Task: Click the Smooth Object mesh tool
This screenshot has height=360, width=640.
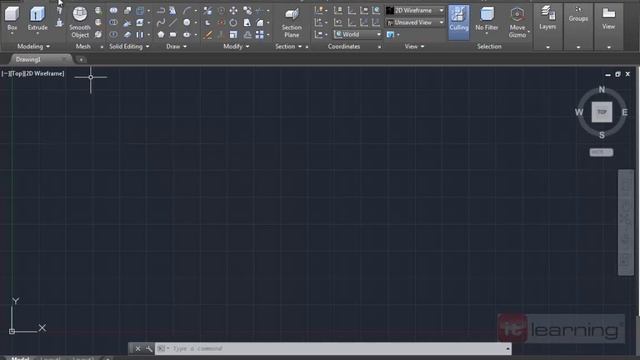Action: (x=80, y=22)
